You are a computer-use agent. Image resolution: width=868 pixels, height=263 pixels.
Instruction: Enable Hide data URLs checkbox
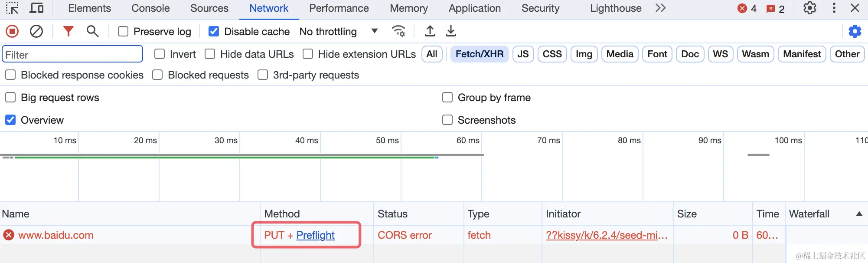210,54
